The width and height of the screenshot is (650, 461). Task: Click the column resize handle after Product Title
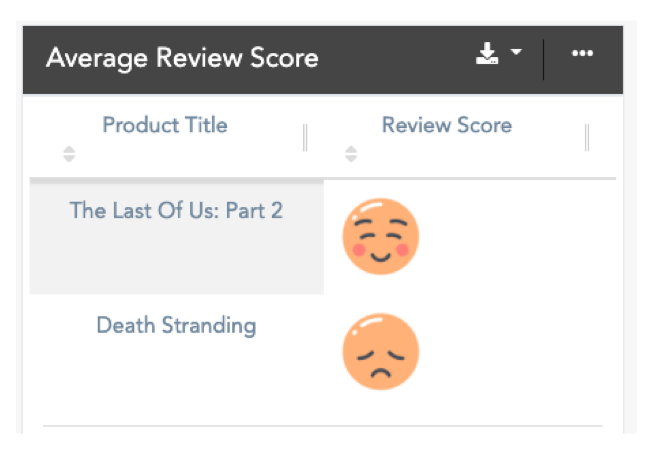coord(305,137)
